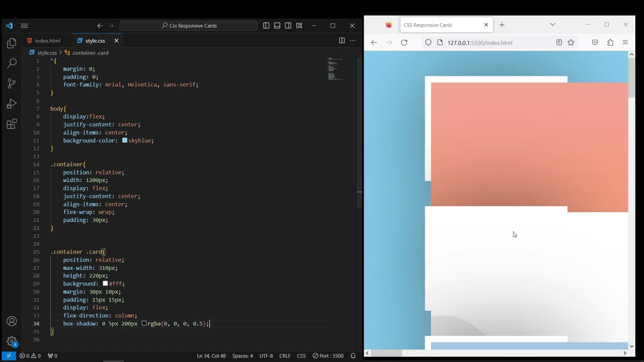Viewport: 644px width, 362px height.
Task: Change line endings via CRLF status item
Action: coord(285,355)
